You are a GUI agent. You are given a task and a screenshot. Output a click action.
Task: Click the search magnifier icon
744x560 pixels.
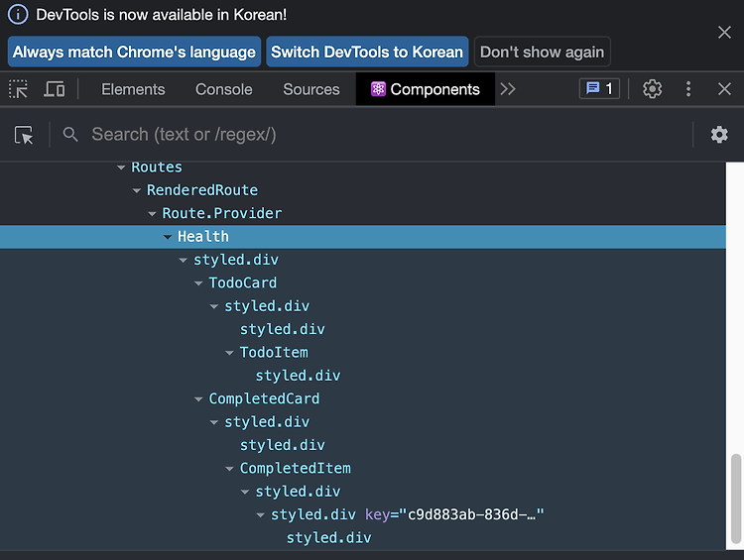tap(70, 135)
